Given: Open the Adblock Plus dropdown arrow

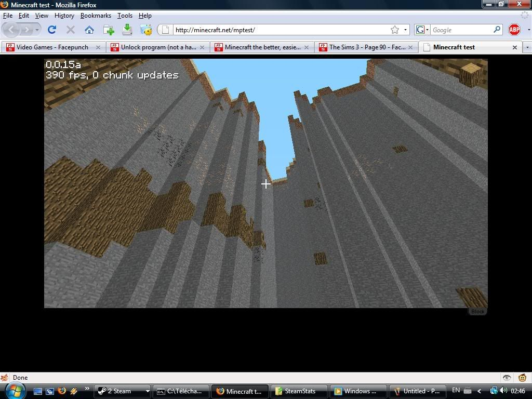Looking at the screenshot, I should tap(528, 30).
